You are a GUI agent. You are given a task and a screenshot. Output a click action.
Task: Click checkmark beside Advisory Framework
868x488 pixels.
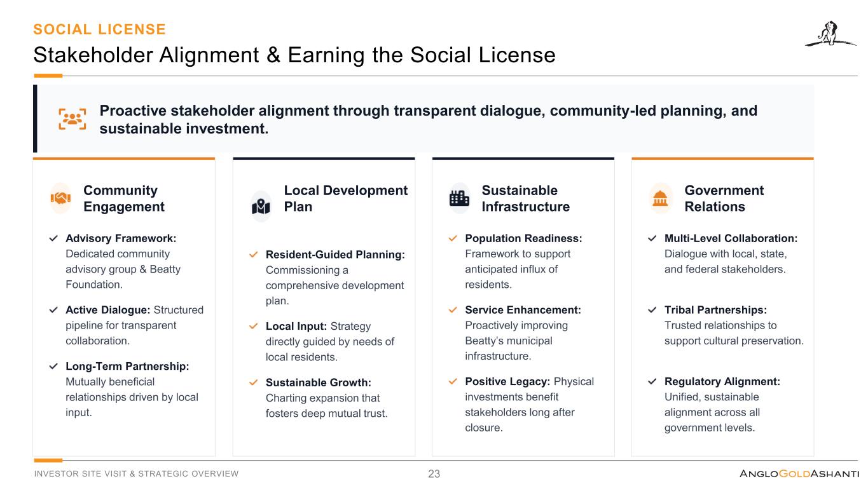[53, 239]
